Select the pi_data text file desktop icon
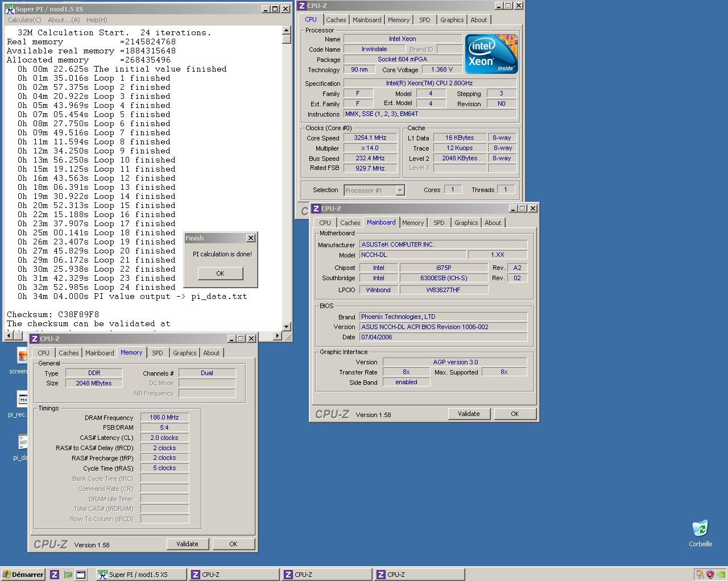 (x=22, y=443)
